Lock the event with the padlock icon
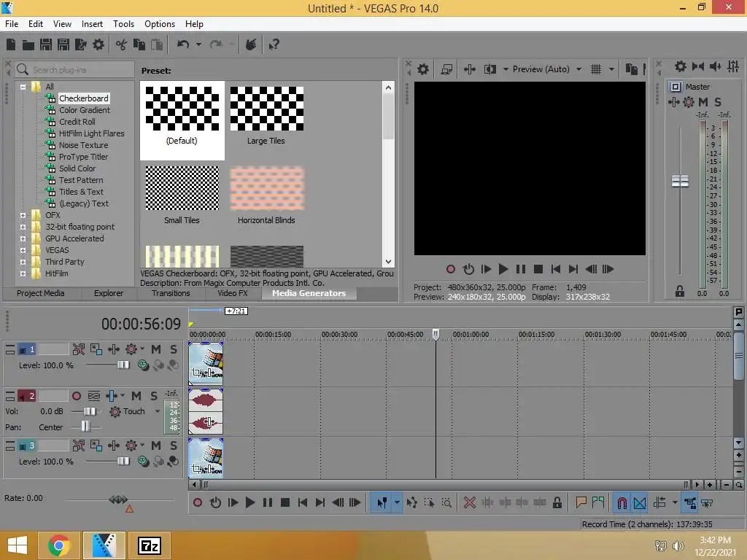The width and height of the screenshot is (747, 560). coord(557,502)
